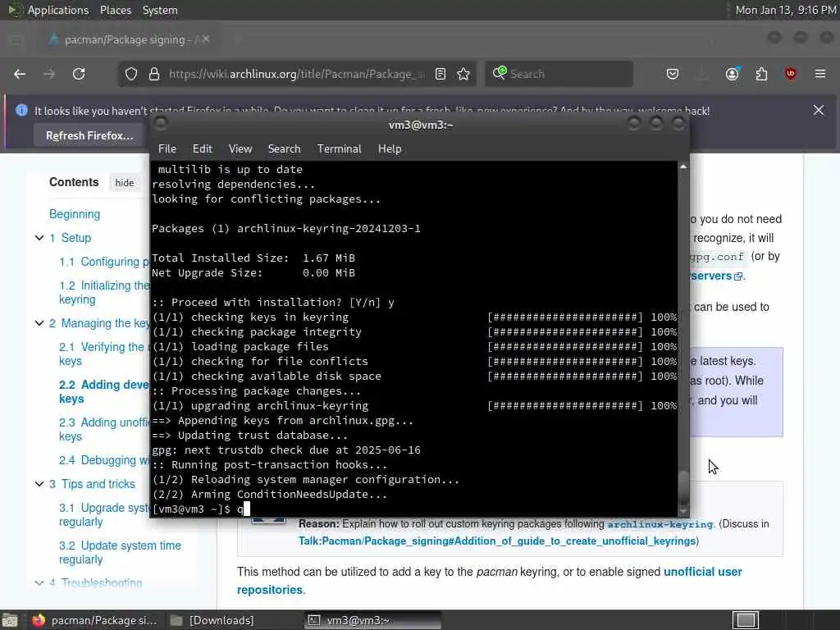Open the Firefox account icon
840x630 pixels.
pyautogui.click(x=733, y=73)
